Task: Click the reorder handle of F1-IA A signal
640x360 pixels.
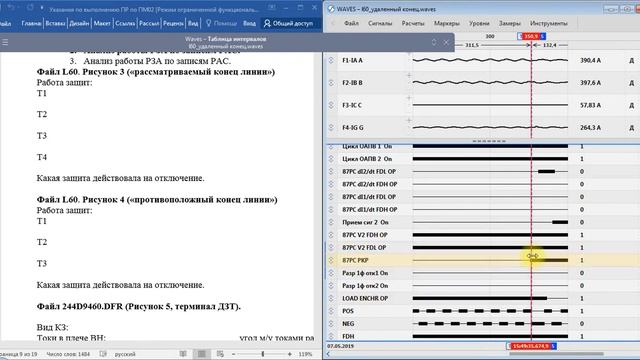Action: click(x=331, y=60)
